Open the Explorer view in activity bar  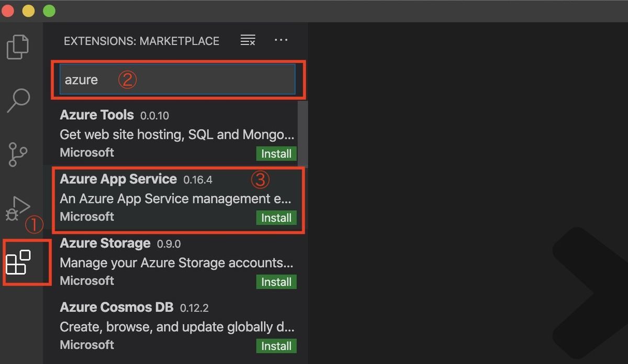(18, 47)
